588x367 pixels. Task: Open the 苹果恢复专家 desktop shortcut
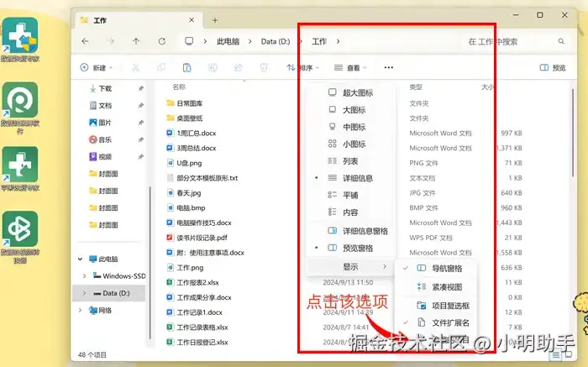pos(20,169)
